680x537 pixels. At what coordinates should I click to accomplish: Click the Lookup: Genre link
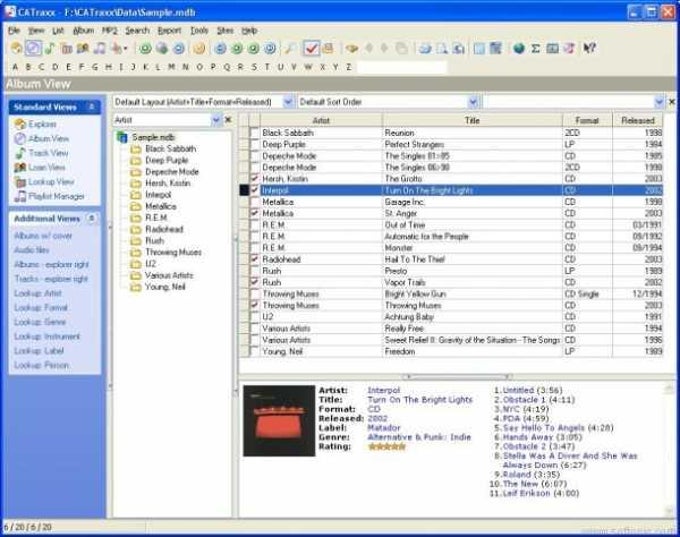click(x=40, y=322)
